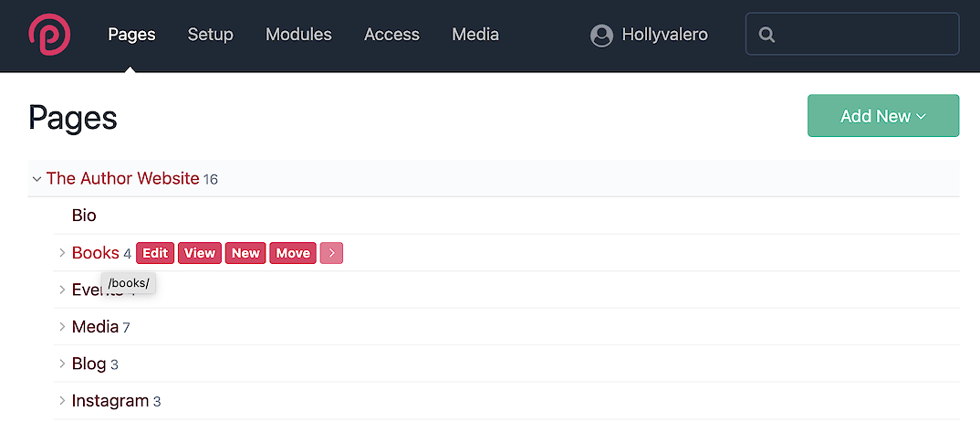Click the red arrow button beside Move
The height and width of the screenshot is (422, 980).
pos(331,253)
